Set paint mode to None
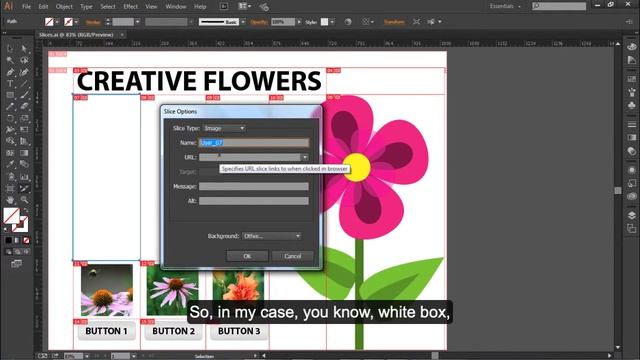The image size is (640, 360). tap(26, 240)
